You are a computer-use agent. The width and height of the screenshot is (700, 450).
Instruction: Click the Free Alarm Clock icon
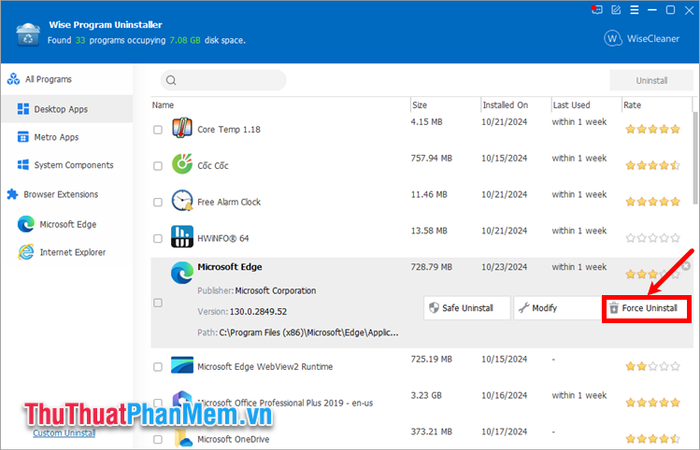pos(182,200)
